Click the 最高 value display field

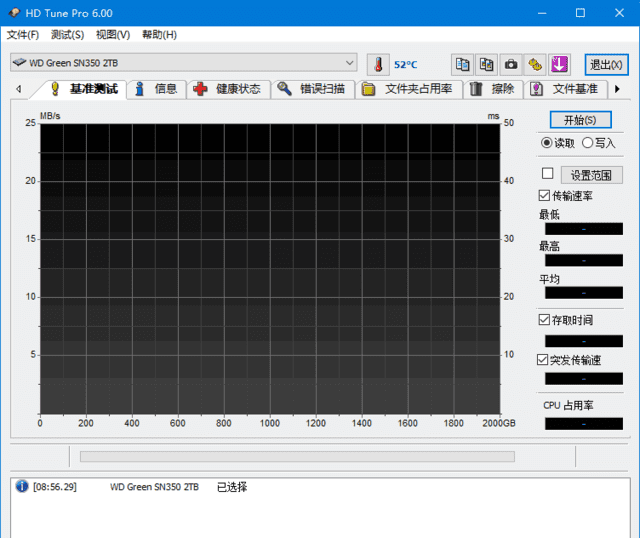[584, 260]
